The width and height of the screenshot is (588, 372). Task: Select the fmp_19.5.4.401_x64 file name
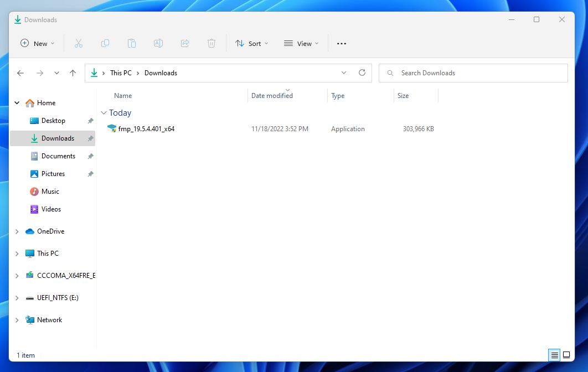(146, 128)
